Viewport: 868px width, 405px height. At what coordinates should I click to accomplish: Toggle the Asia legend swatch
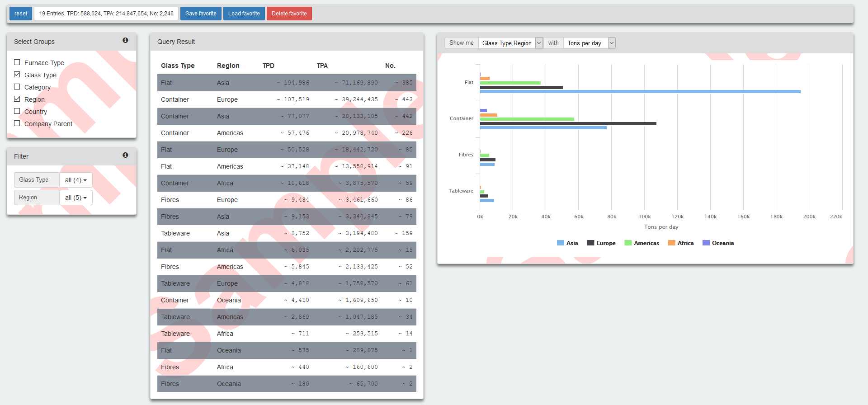coord(561,243)
